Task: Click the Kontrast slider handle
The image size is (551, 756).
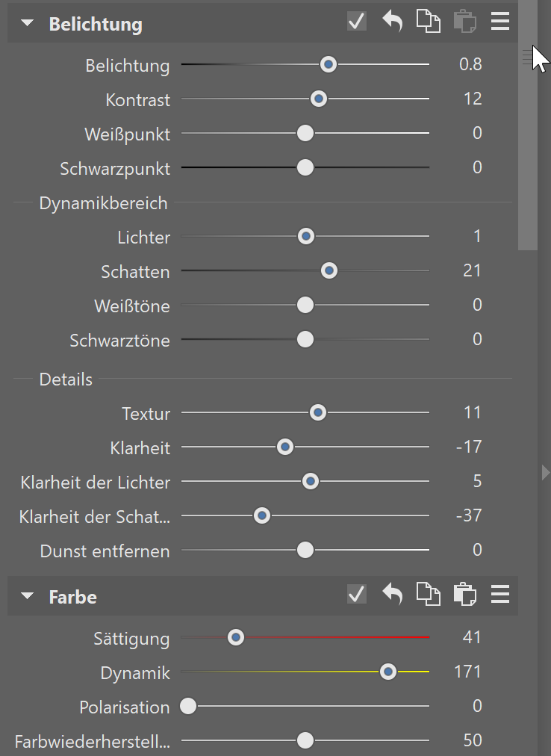Action: pos(318,99)
